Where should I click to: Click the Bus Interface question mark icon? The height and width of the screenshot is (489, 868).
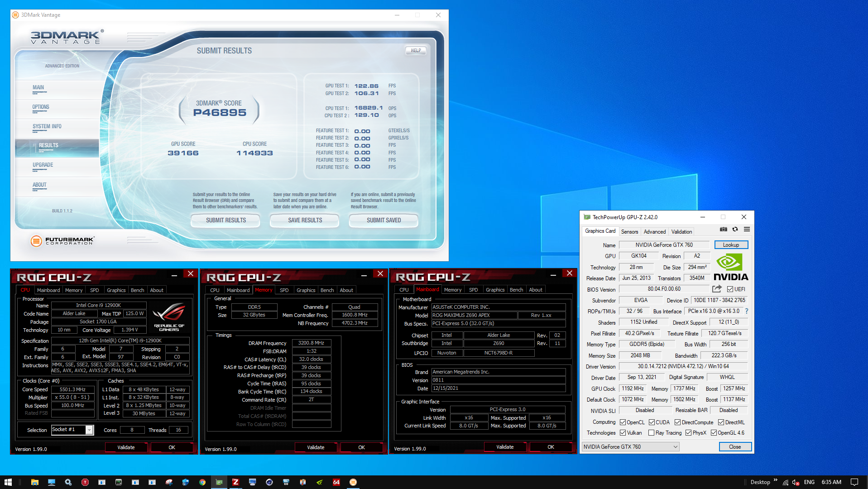747,311
